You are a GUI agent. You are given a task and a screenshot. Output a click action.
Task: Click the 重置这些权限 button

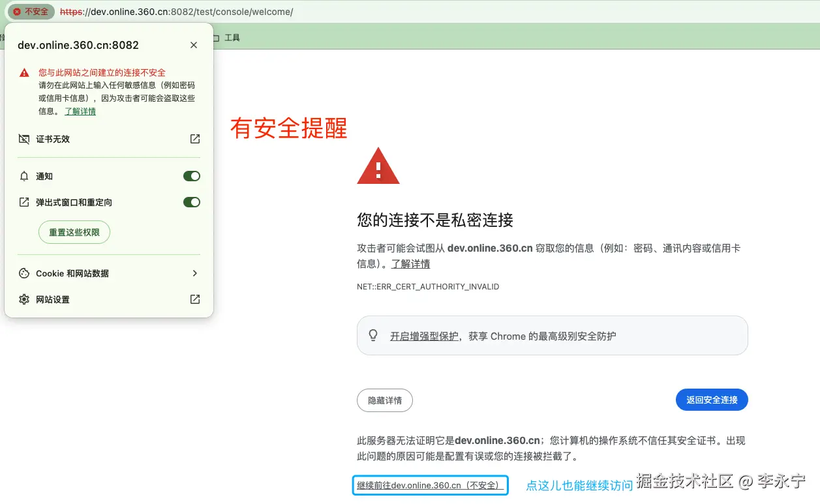click(x=74, y=232)
